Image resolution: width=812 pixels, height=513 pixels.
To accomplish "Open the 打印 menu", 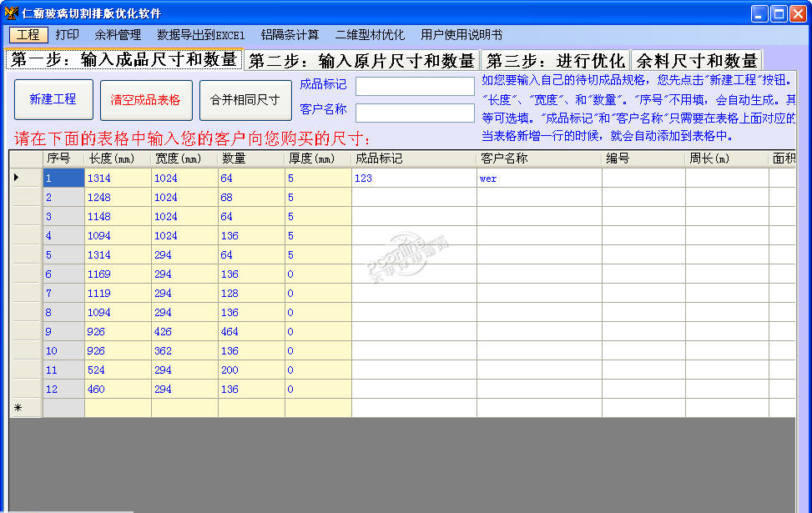I will pos(68,35).
